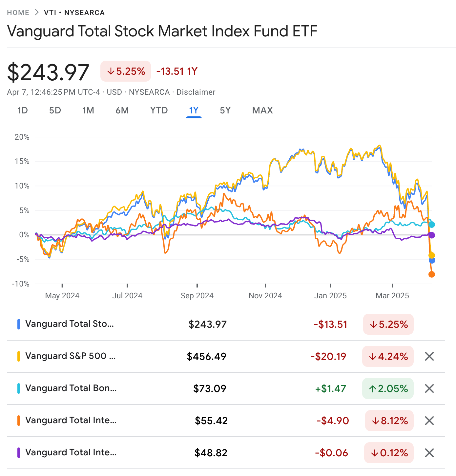Switch chart to 6M range
This screenshot has height=476, width=456.
click(x=122, y=110)
